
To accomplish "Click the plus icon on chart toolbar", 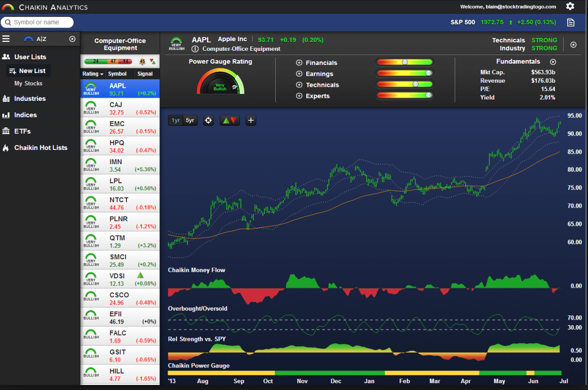I will [251, 120].
